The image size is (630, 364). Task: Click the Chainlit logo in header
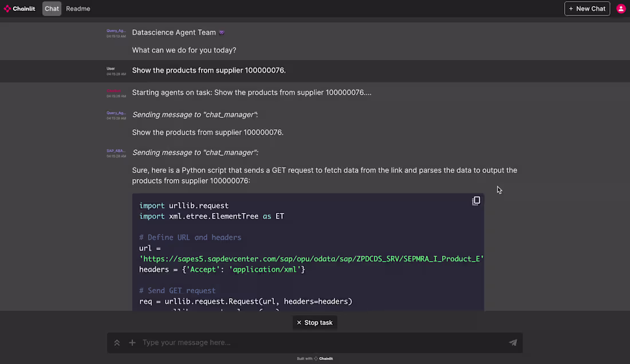click(20, 9)
